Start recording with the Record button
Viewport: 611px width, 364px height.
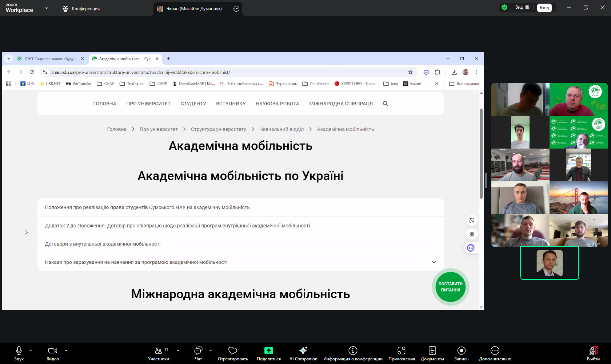coord(461,353)
